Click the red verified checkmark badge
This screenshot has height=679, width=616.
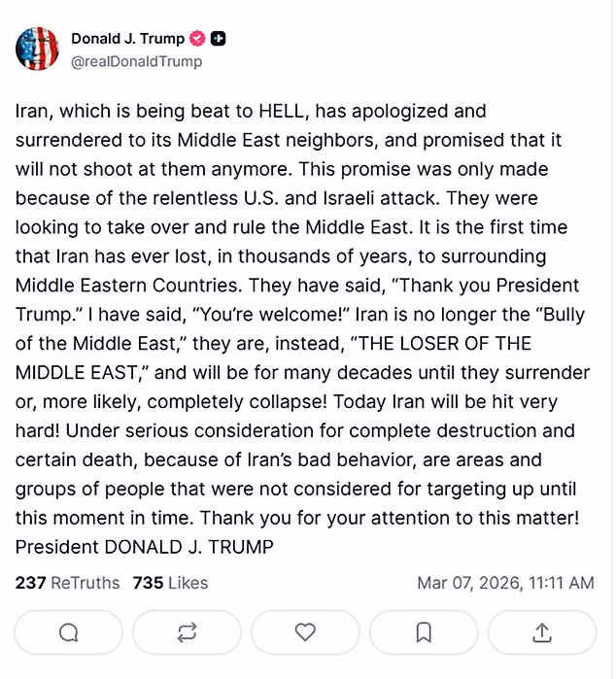(197, 39)
